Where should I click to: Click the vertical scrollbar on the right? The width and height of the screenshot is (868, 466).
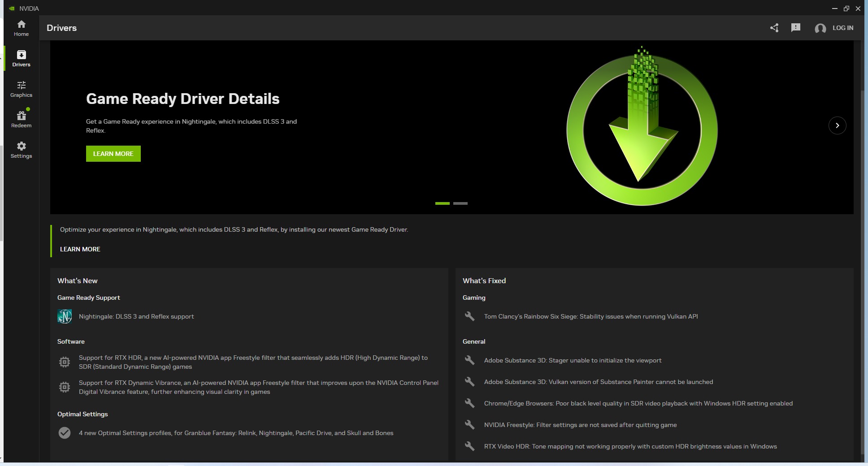point(862,272)
